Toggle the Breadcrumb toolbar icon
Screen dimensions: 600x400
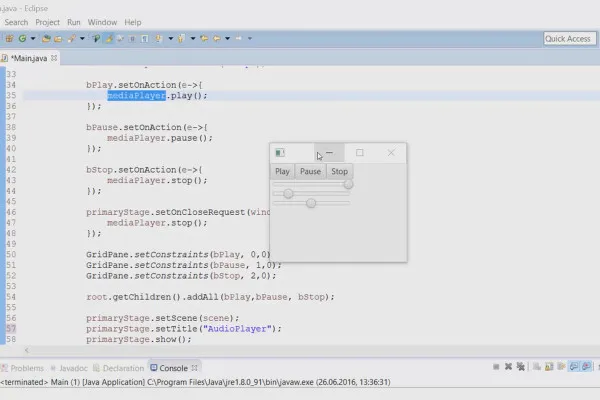pyautogui.click(x=96, y=38)
